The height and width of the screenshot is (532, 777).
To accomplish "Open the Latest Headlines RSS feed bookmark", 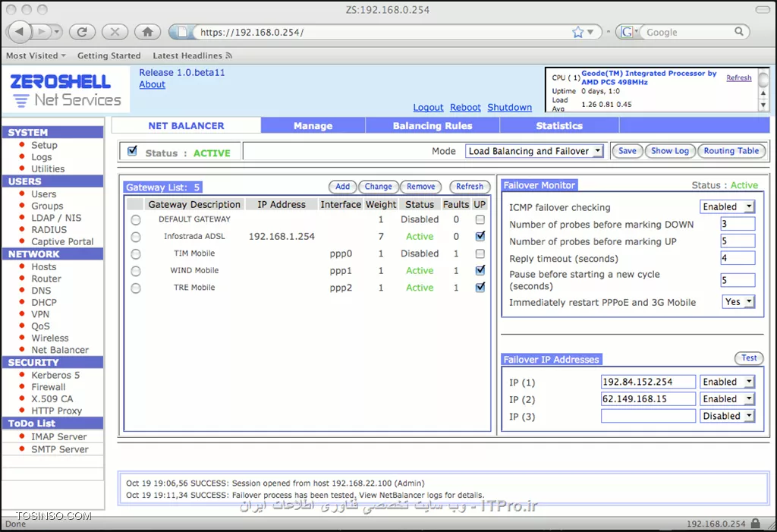I will (x=192, y=55).
